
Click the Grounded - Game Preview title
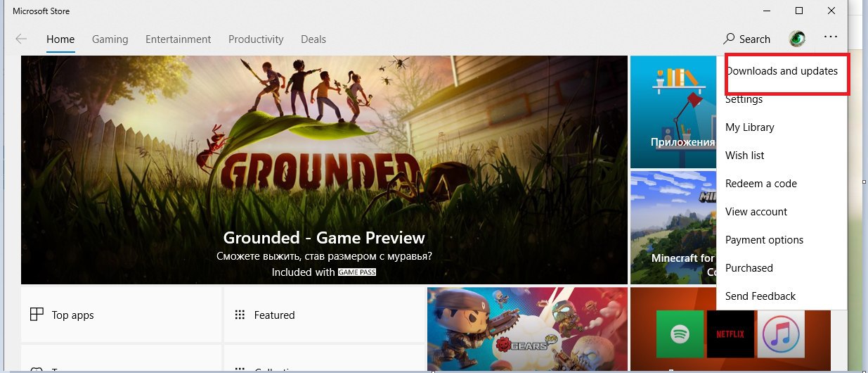click(x=324, y=237)
